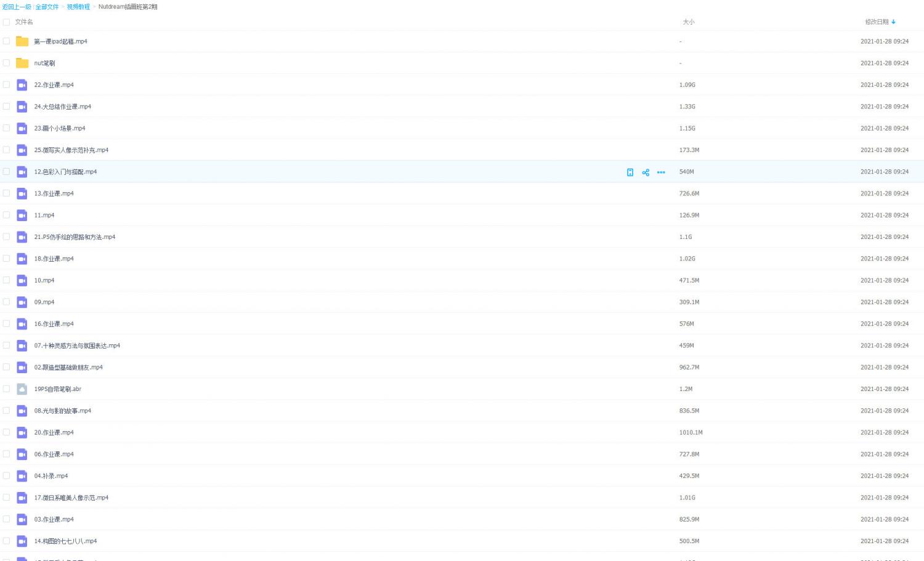Go to 全部文件 in the breadcrumb
The height and width of the screenshot is (561, 924).
click(x=47, y=7)
